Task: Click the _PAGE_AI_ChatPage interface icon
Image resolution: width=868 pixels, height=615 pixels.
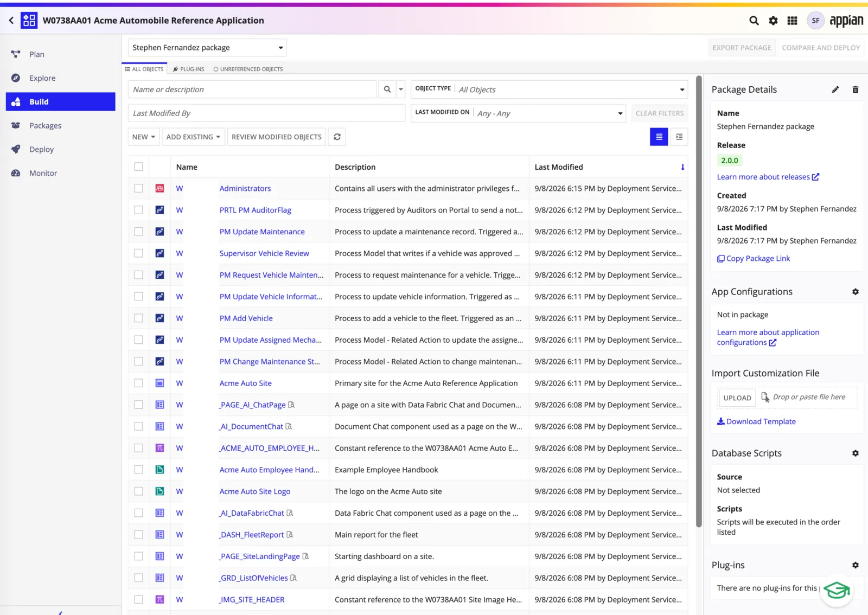Action: click(x=159, y=405)
